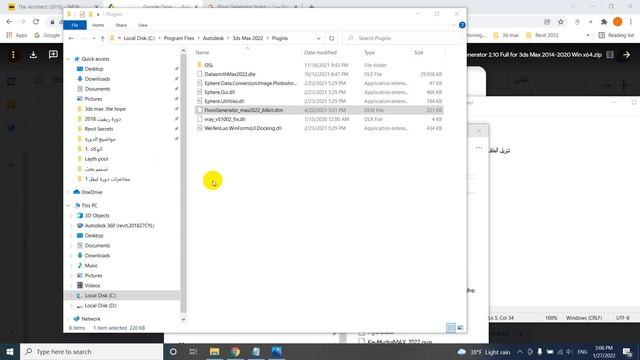640x360 pixels.
Task: Select Local Disk (C:) in sidebar
Action: click(100, 296)
